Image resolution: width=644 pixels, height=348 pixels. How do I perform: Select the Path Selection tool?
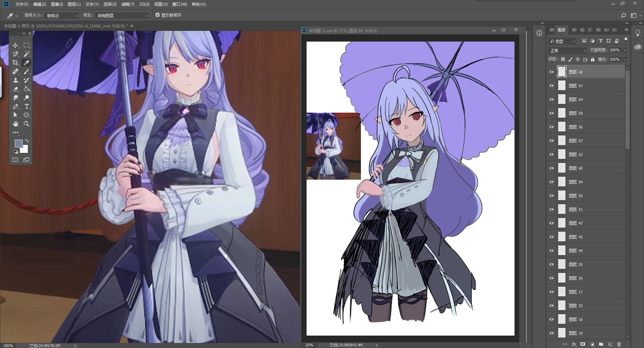[x=15, y=115]
